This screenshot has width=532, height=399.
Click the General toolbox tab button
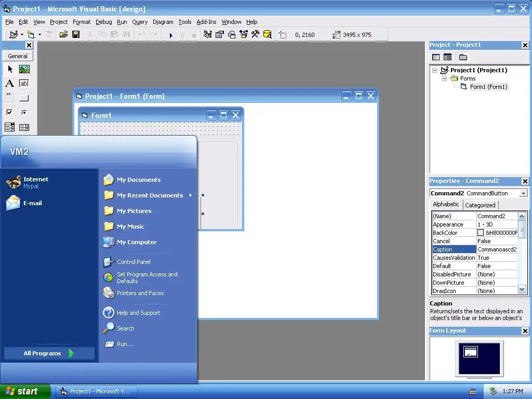(18, 56)
